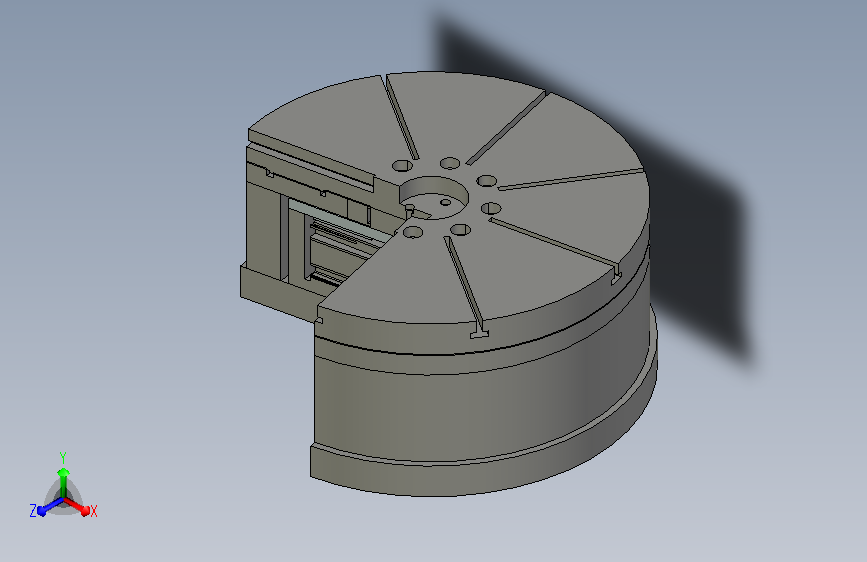Click the green Y axis arrow on the triad

point(64,482)
